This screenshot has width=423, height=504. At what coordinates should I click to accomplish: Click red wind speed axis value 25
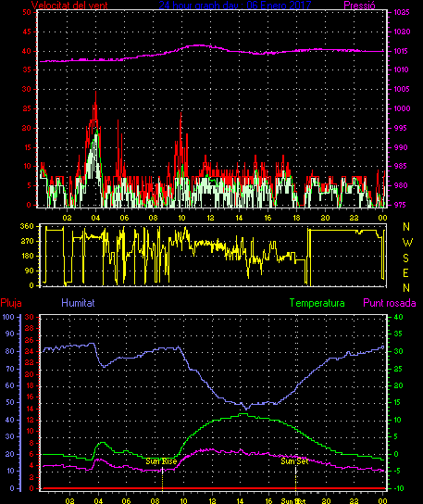pyautogui.click(x=27, y=108)
